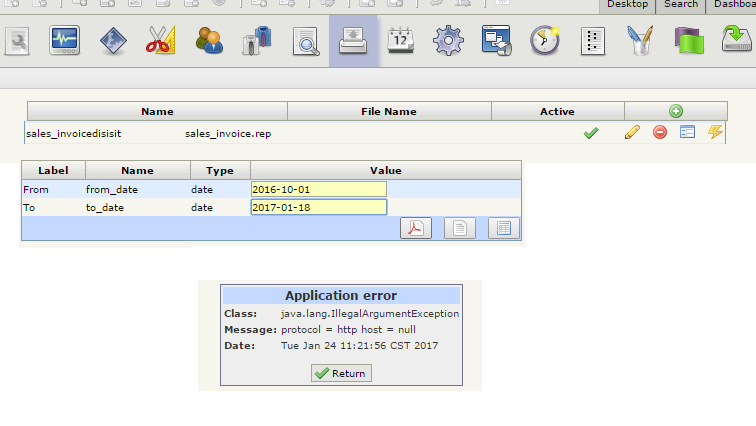Open the users toolbar icon

[x=208, y=41]
